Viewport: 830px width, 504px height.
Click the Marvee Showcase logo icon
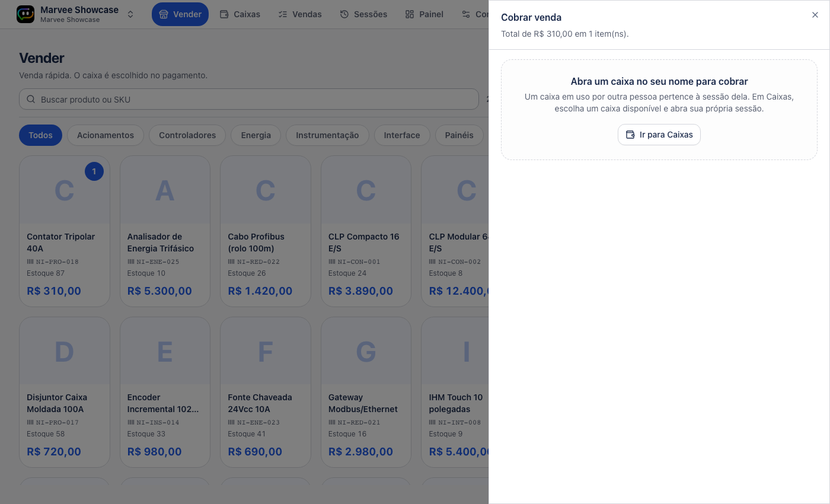pos(25,14)
